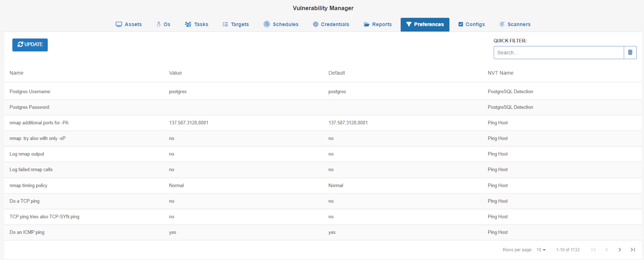Click the Default cell of Log failed nmap calls
This screenshot has height=260, width=644.
click(331, 170)
